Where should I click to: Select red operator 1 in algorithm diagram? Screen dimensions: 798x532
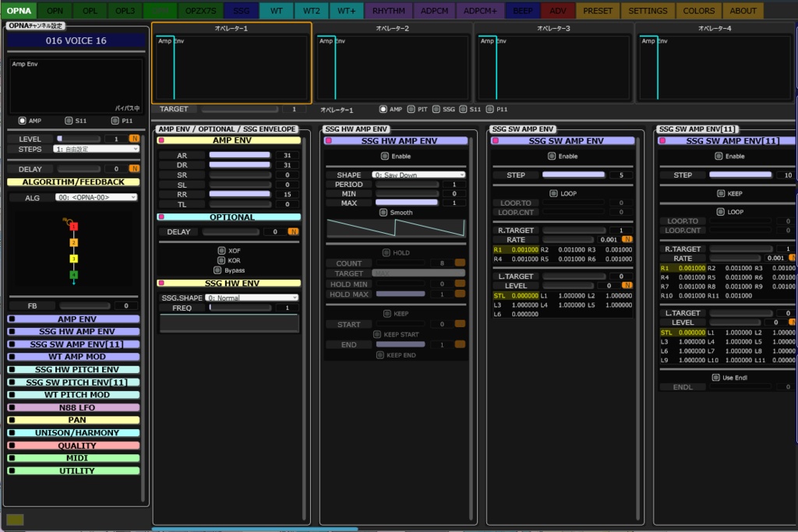(74, 227)
